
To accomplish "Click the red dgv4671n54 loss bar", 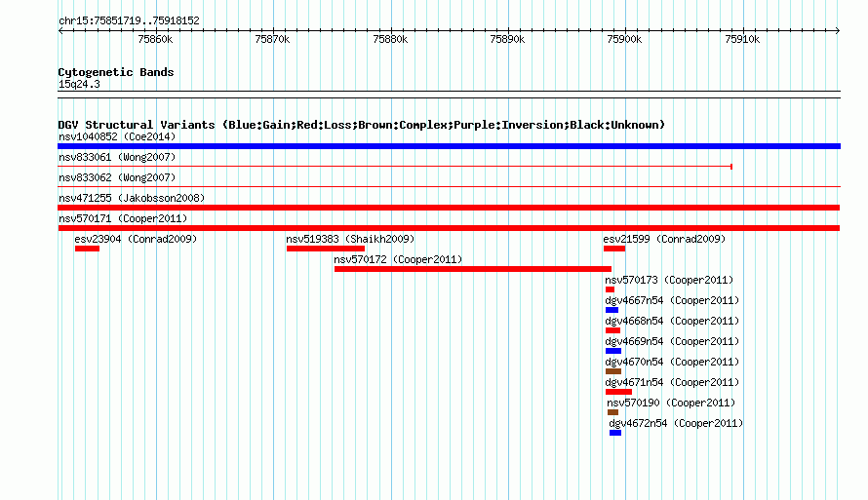I will pyautogui.click(x=619, y=392).
